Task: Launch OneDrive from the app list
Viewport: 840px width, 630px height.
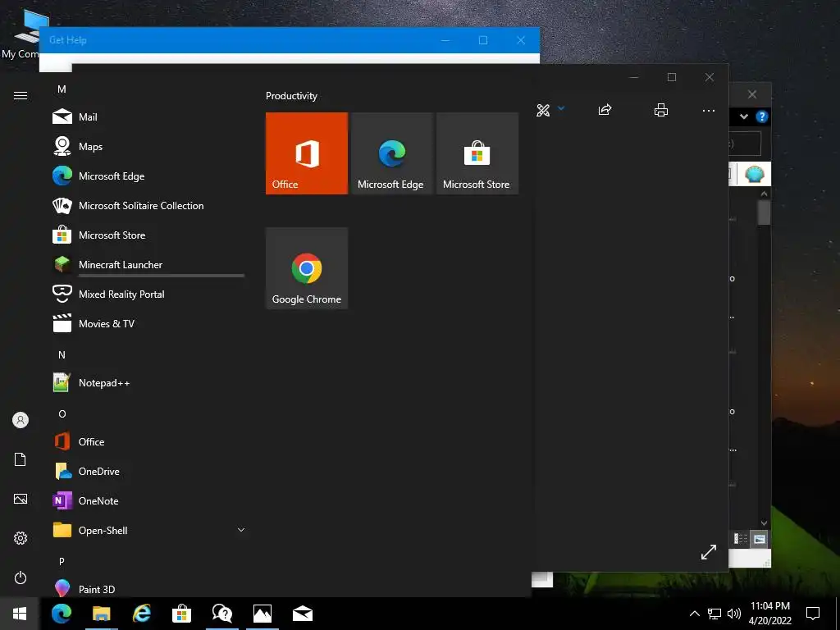Action: tap(148, 471)
